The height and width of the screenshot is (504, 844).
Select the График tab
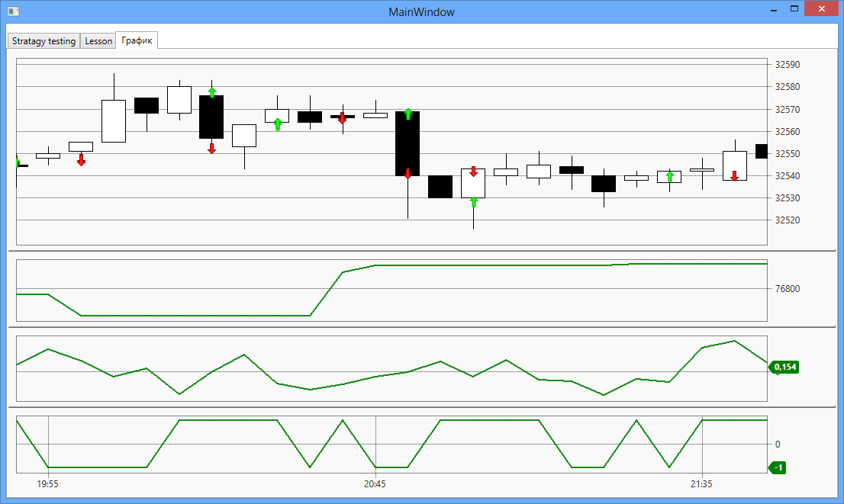click(137, 40)
